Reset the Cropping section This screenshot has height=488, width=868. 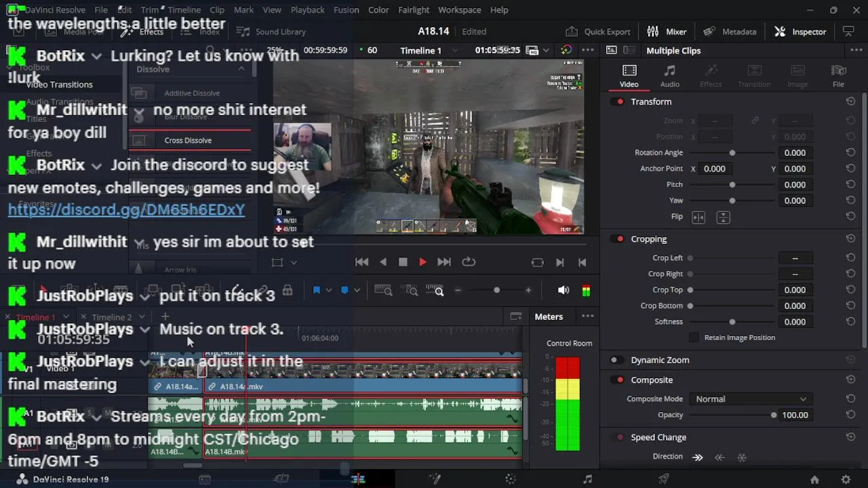tap(850, 239)
